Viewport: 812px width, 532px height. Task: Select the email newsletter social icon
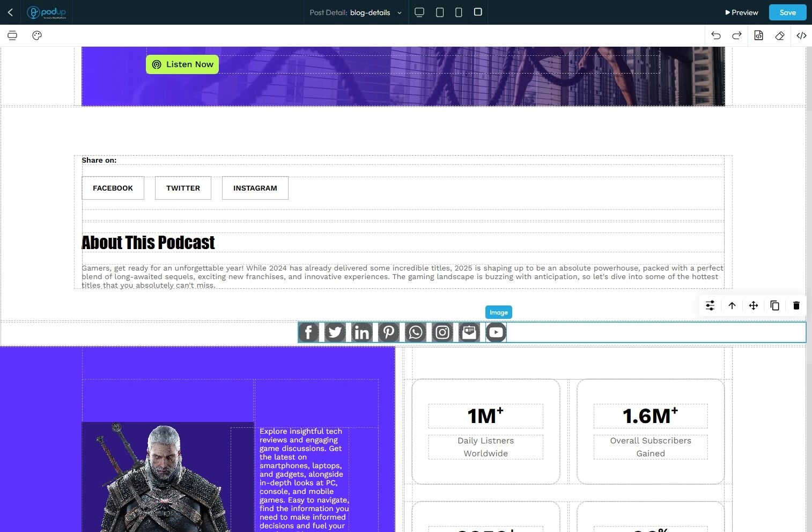[x=469, y=332]
